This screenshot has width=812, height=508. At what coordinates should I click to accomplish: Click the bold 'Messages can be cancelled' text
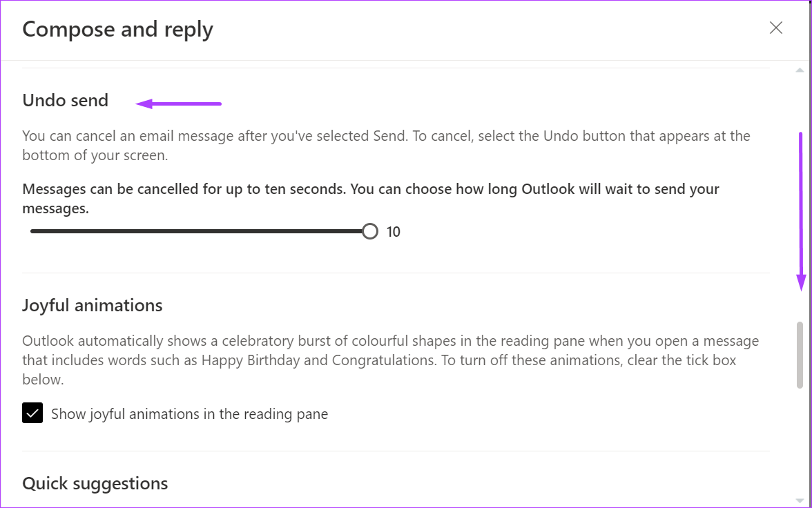pos(370,198)
